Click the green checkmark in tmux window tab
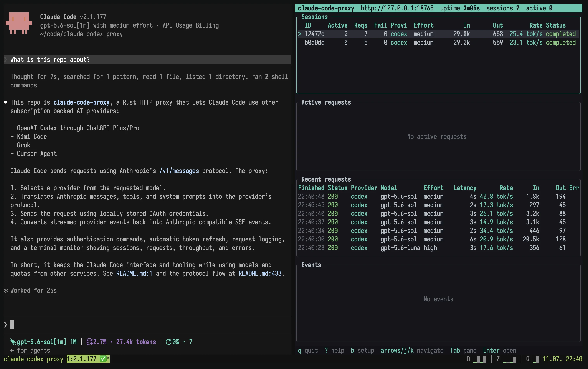The image size is (588, 369). (x=103, y=359)
